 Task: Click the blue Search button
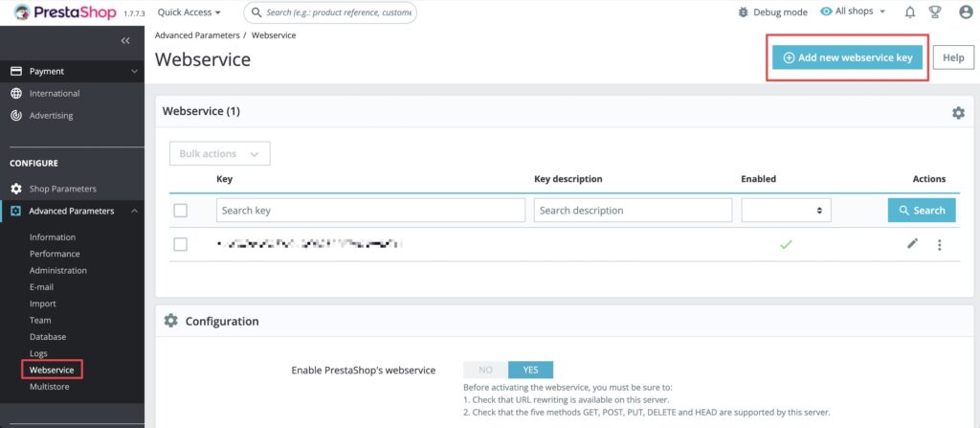pyautogui.click(x=922, y=211)
